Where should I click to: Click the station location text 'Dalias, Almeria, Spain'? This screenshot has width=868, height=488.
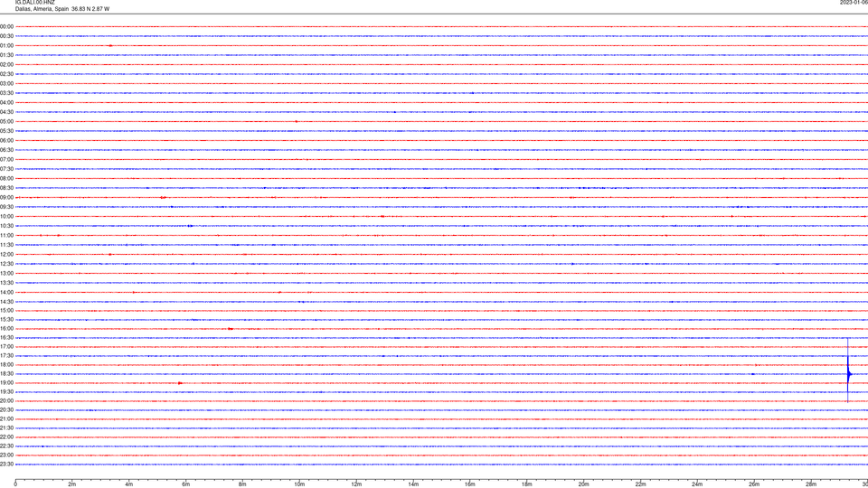[42, 9]
